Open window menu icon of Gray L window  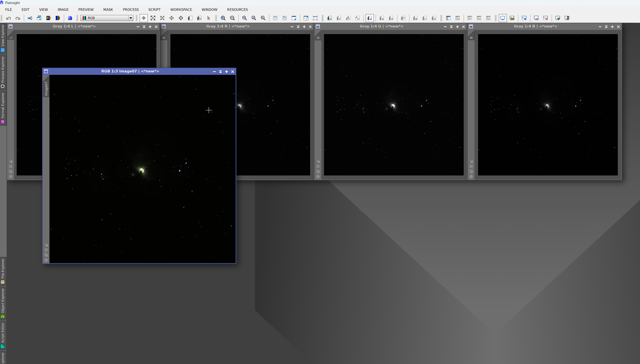(x=10, y=27)
